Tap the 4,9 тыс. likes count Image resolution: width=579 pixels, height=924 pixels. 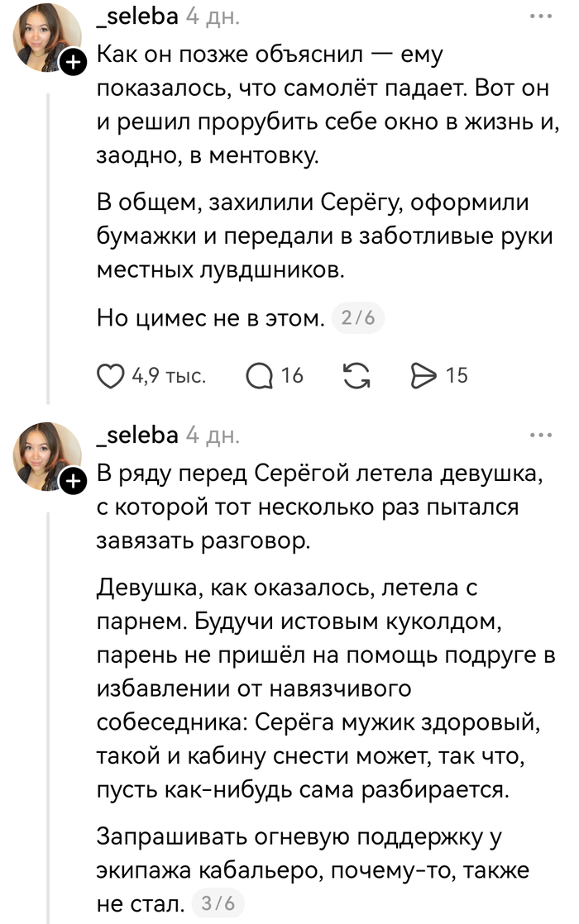pyautogui.click(x=169, y=376)
